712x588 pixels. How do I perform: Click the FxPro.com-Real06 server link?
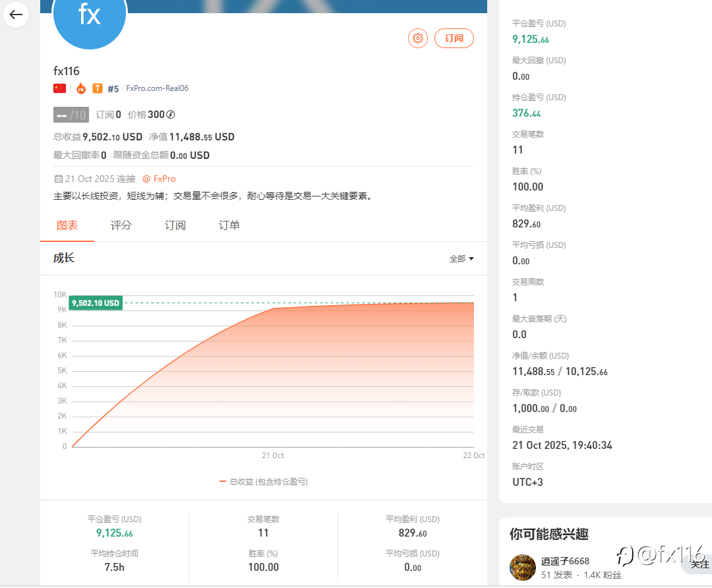157,88
